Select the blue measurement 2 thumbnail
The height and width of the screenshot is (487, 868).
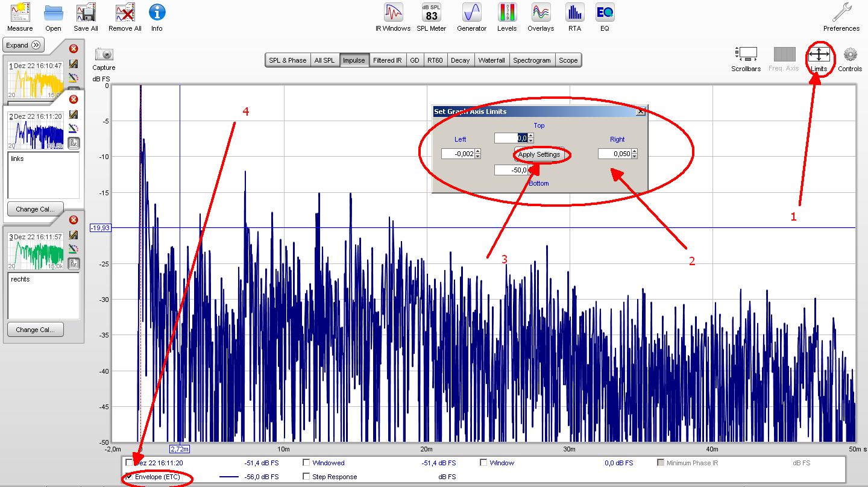(x=35, y=131)
